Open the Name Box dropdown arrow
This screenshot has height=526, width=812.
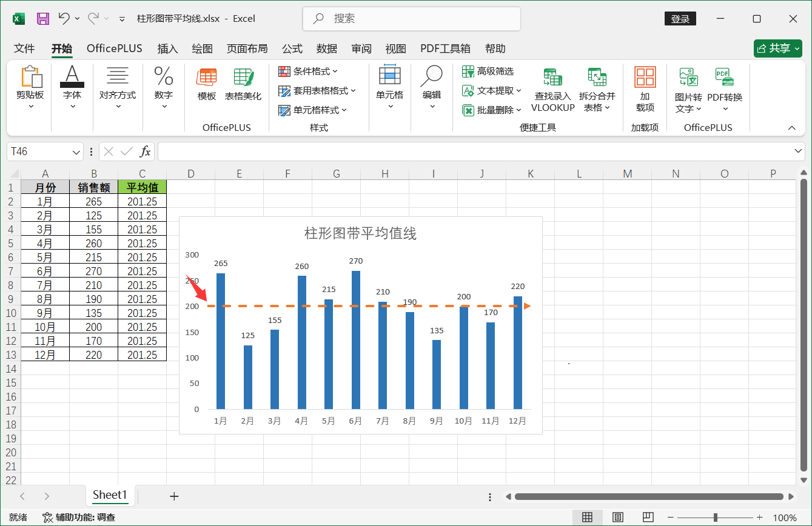click(77, 151)
